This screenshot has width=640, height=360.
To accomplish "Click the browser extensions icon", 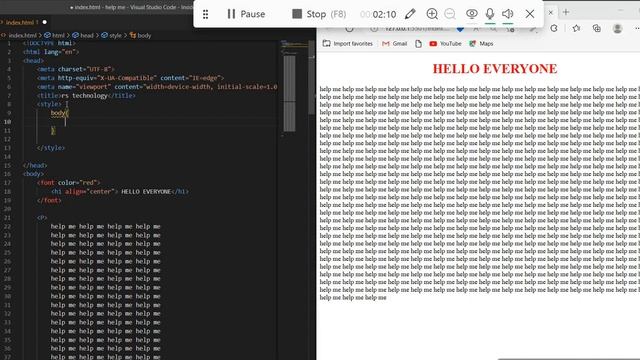I will [554, 29].
